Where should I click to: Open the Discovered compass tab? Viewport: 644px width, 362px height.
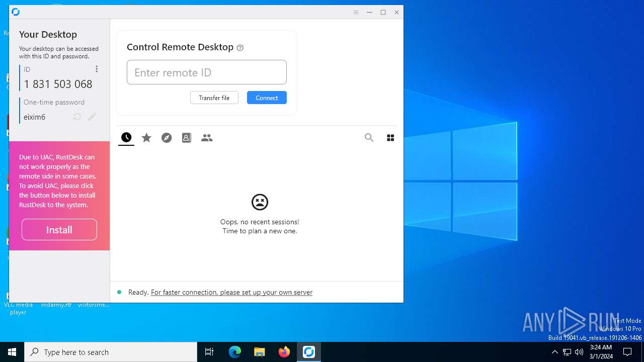167,137
